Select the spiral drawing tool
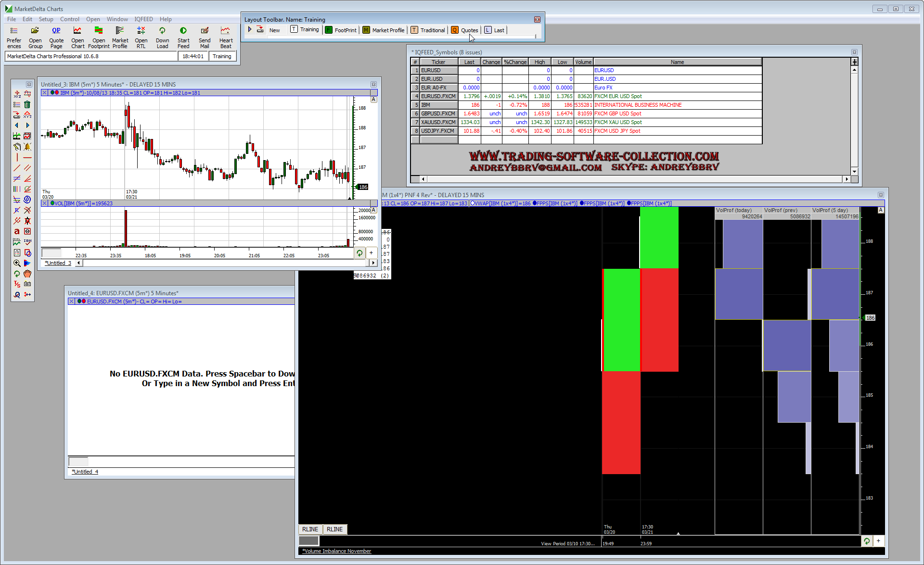924x565 pixels. click(x=27, y=200)
